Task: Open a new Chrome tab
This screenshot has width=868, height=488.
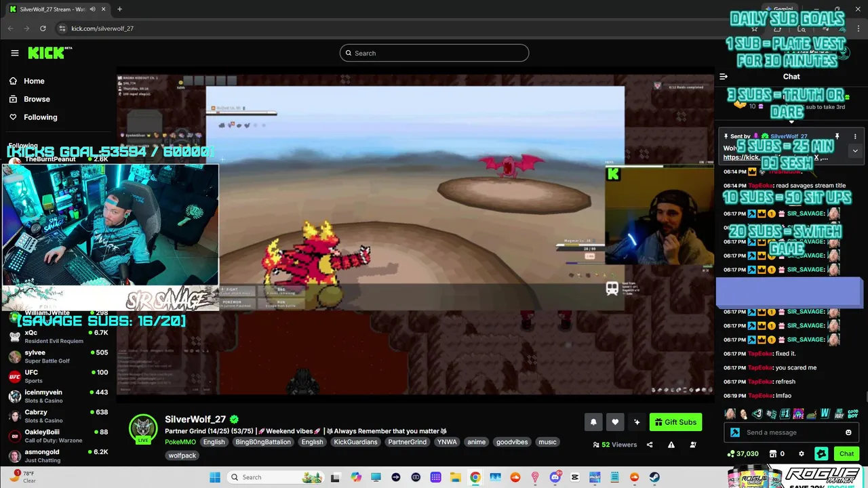Action: pos(119,9)
